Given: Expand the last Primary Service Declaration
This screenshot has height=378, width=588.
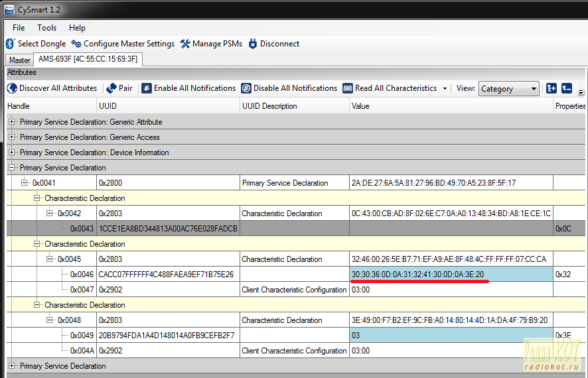Looking at the screenshot, I should tap(12, 365).
